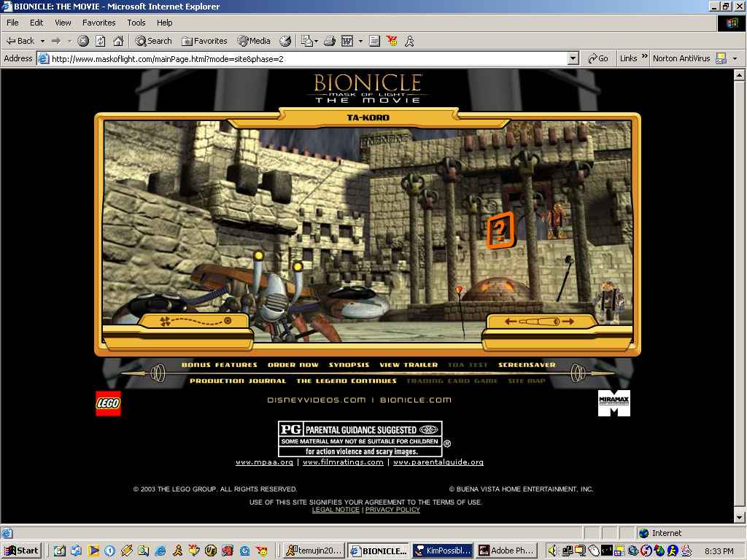Open the LEGAL NOTICE link
Viewport: 747px width, 560px height.
point(336,510)
